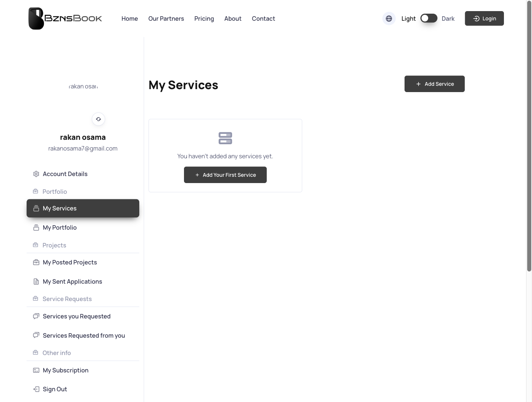Click the rakan osama profile image

click(83, 86)
